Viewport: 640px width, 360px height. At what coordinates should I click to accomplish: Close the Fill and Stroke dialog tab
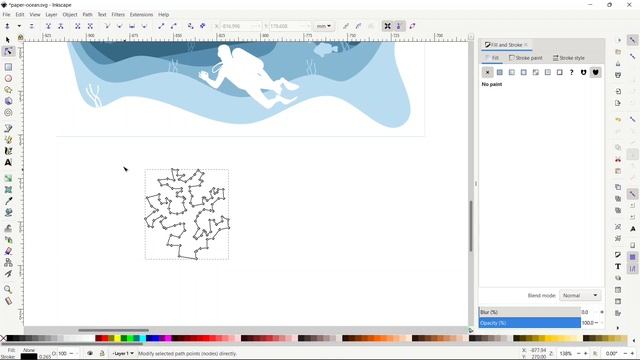pyautogui.click(x=526, y=45)
